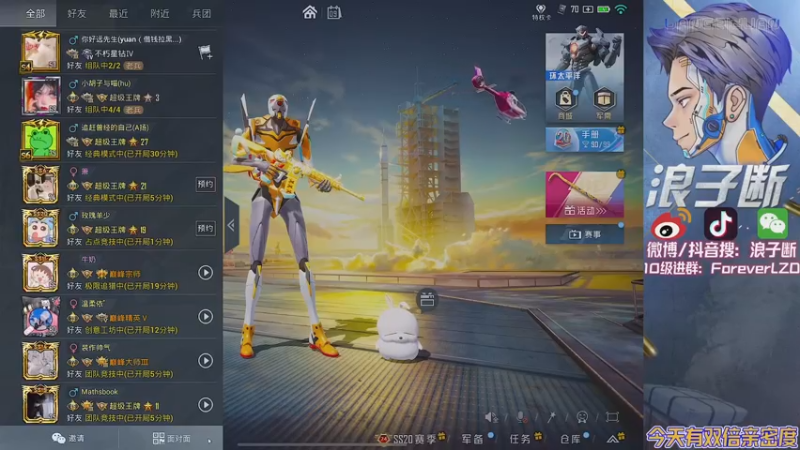Click 预约 for friend 玫瑰羊少
The width and height of the screenshot is (800, 450).
coord(206,228)
